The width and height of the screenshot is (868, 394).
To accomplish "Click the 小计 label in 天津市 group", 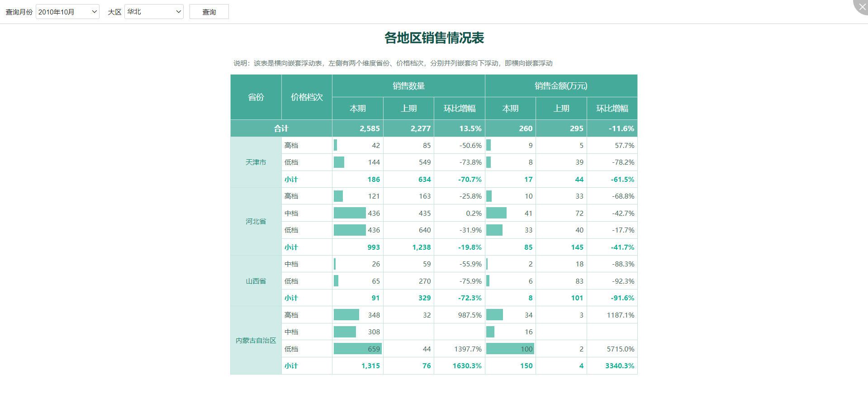I will point(291,180).
